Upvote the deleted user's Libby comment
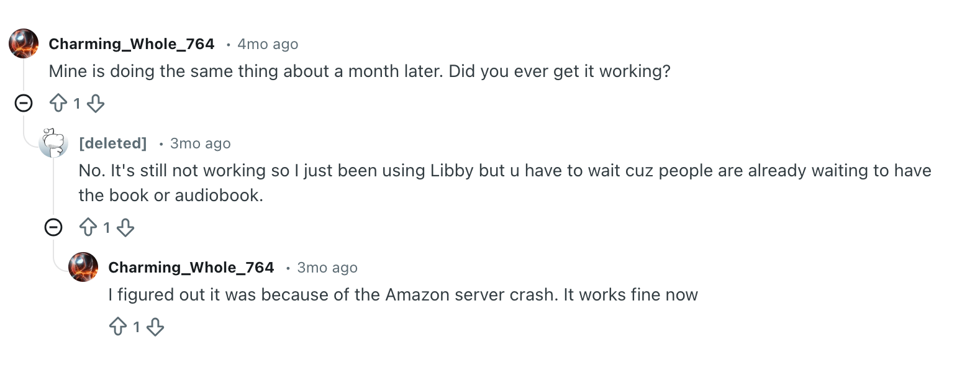Screen dimensions: 980x375 88,227
